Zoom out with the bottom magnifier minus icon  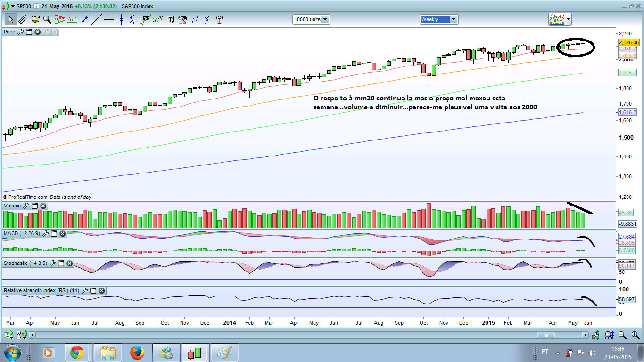coord(622,335)
